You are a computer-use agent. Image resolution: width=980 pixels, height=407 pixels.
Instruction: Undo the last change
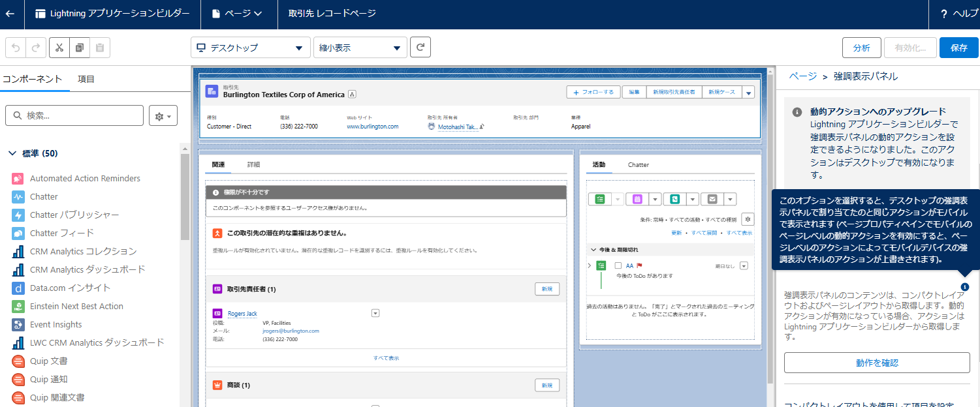pos(16,48)
